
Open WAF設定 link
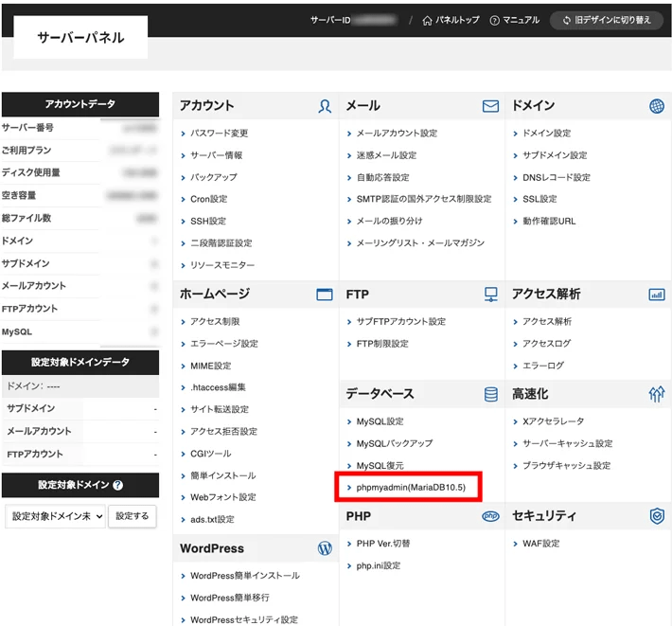point(540,544)
